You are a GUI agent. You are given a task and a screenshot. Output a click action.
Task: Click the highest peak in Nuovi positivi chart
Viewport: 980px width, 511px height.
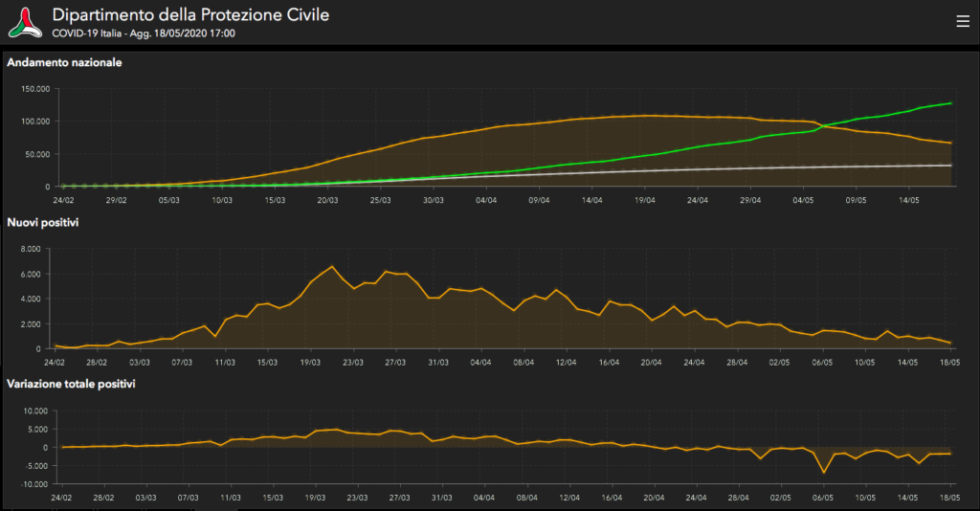click(332, 266)
